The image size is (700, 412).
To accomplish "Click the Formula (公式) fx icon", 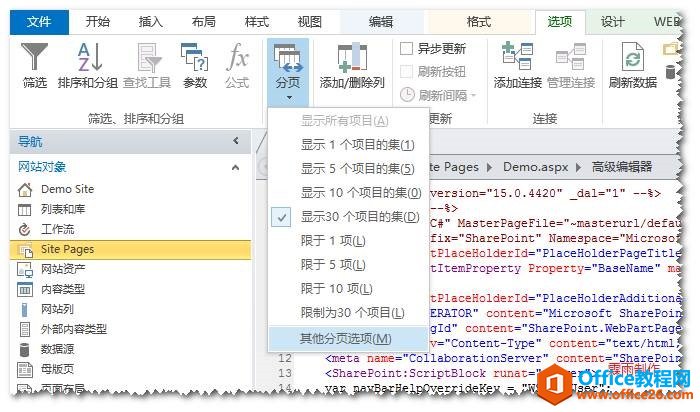I will (237, 57).
